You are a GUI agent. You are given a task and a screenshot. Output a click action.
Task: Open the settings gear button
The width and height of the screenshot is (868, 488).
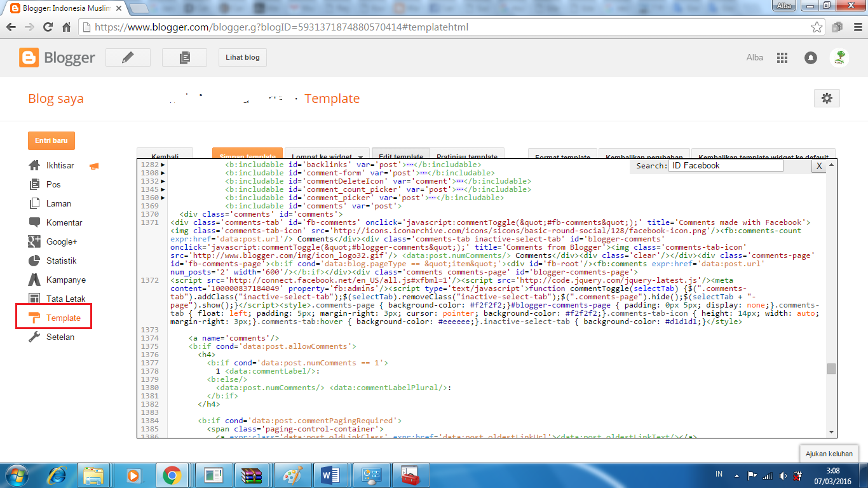827,98
